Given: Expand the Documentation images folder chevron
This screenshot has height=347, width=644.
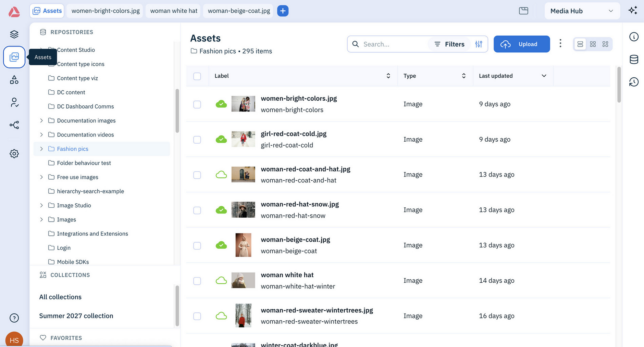Looking at the screenshot, I should 41,120.
